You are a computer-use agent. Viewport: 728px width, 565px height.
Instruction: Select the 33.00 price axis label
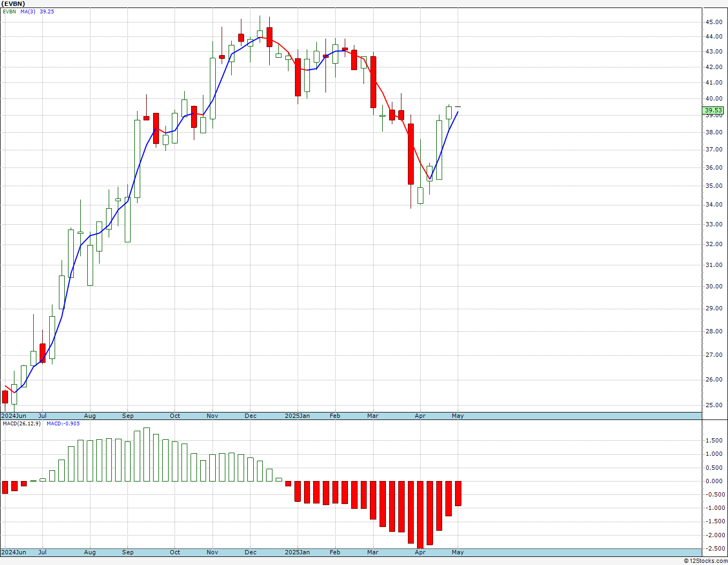pyautogui.click(x=714, y=224)
